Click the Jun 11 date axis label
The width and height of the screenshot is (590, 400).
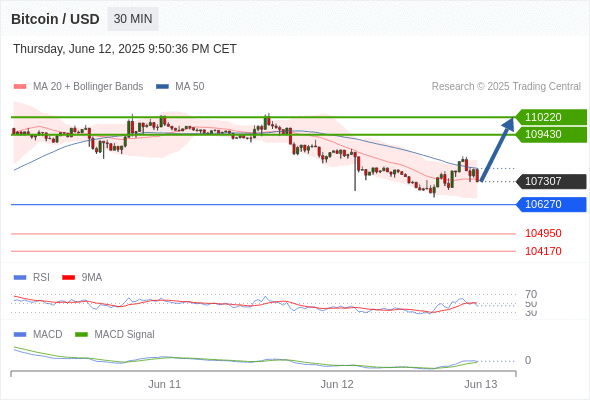pyautogui.click(x=164, y=384)
